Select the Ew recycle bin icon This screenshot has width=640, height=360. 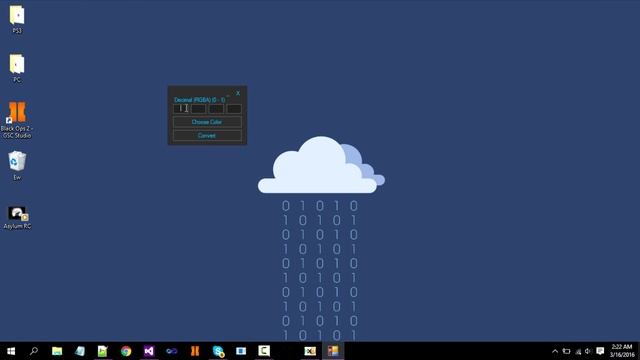(x=17, y=165)
